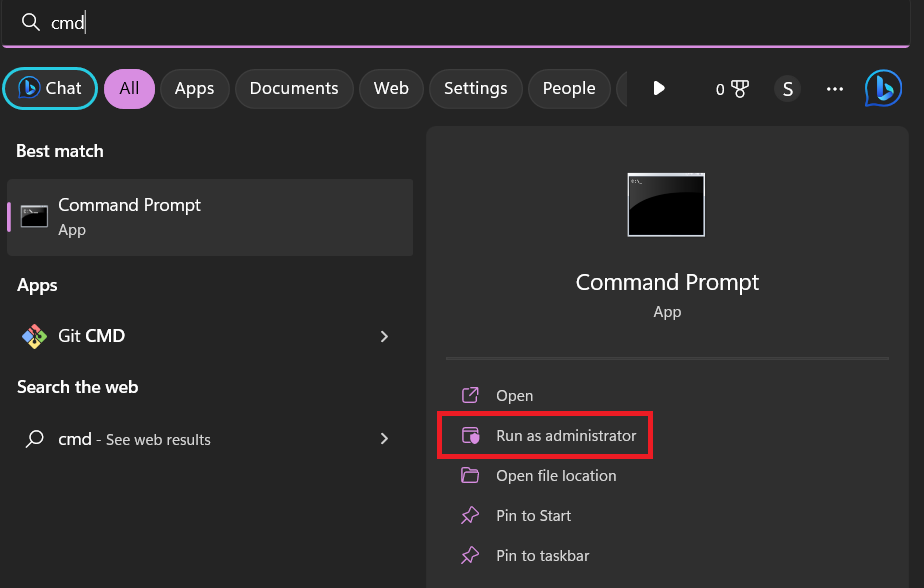Expand cmd web results chevron arrow
This screenshot has height=588, width=924.
384,439
